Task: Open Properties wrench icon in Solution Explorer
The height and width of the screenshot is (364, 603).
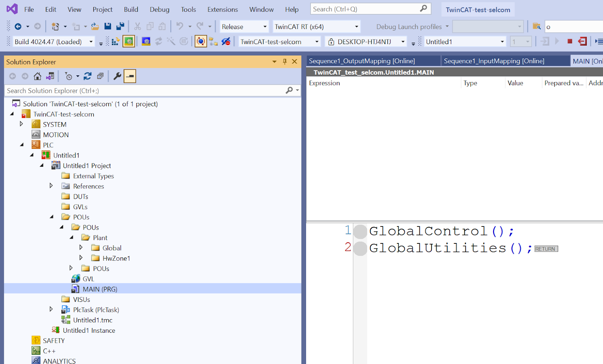Action: 117,76
